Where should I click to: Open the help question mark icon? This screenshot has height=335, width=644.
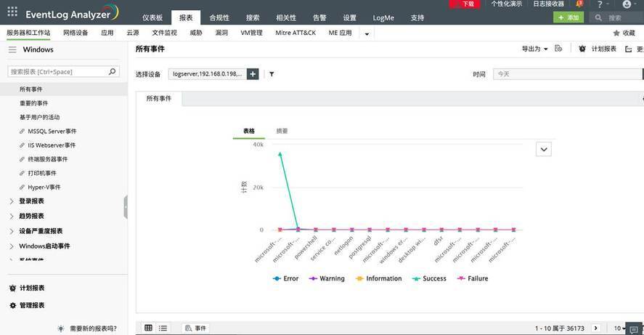600,4
